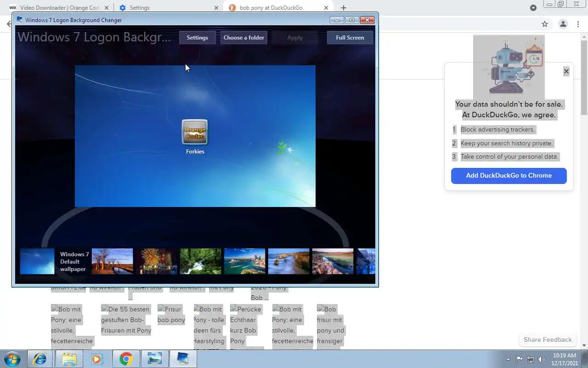Click the 'Take control of your personal data.' text

[x=509, y=156]
